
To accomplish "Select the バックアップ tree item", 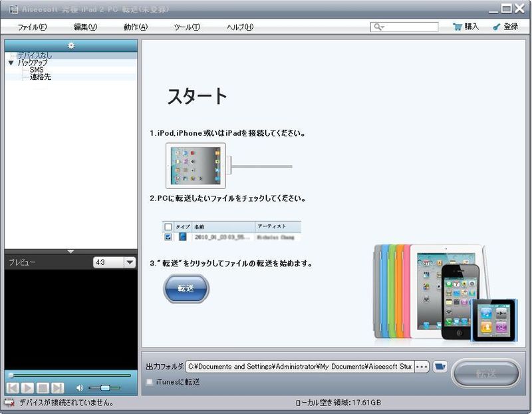I will click(x=33, y=63).
